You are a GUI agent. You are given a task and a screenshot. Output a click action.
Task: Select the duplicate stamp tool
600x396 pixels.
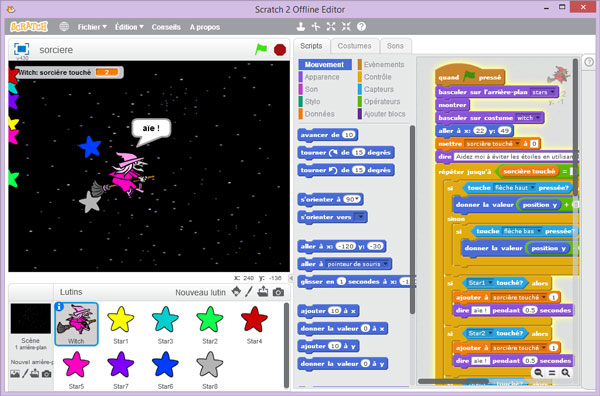click(301, 26)
